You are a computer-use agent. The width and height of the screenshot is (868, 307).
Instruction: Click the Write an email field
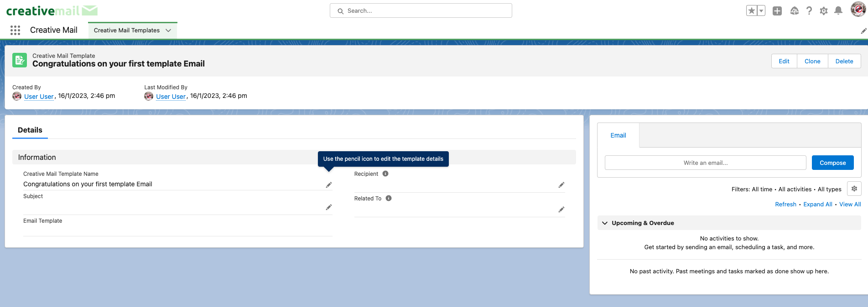(x=705, y=163)
